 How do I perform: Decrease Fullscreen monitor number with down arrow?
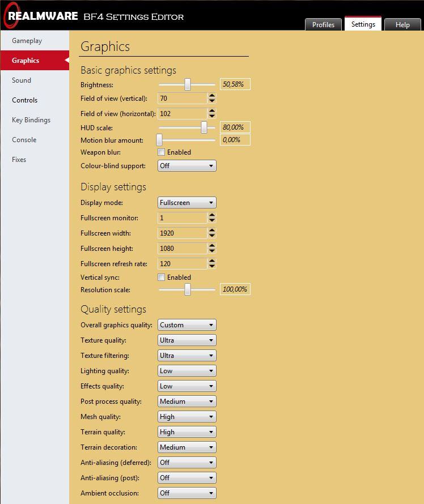pos(211,220)
